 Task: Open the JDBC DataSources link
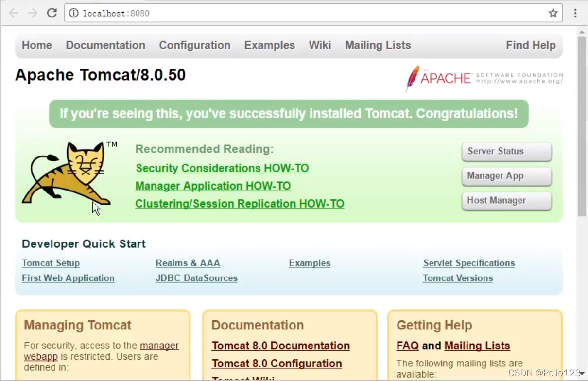point(196,278)
